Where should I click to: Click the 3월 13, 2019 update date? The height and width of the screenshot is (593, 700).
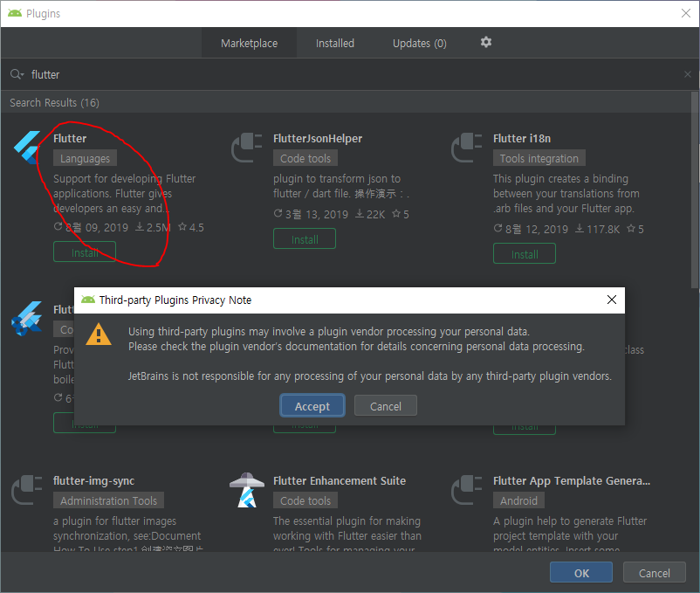point(311,214)
